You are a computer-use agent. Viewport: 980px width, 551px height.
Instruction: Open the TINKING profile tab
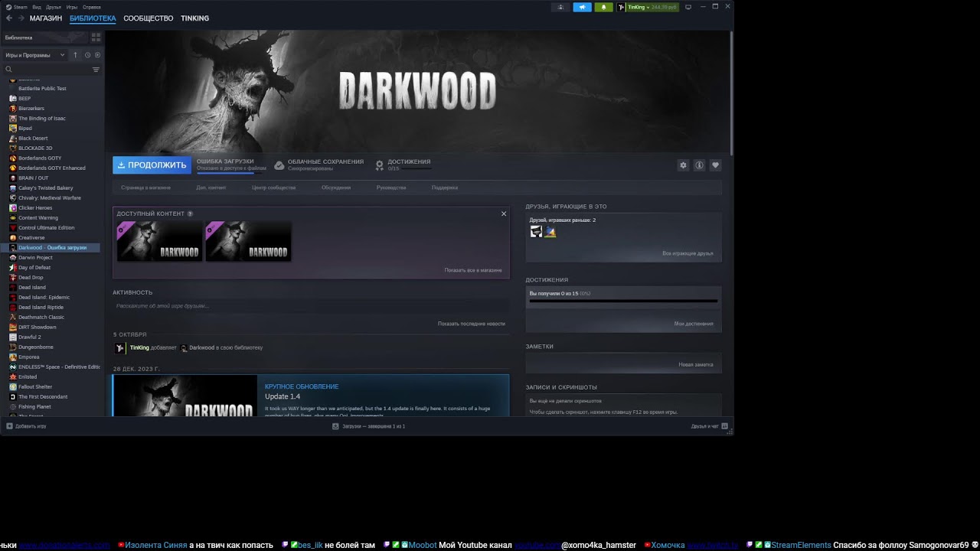(x=194, y=18)
